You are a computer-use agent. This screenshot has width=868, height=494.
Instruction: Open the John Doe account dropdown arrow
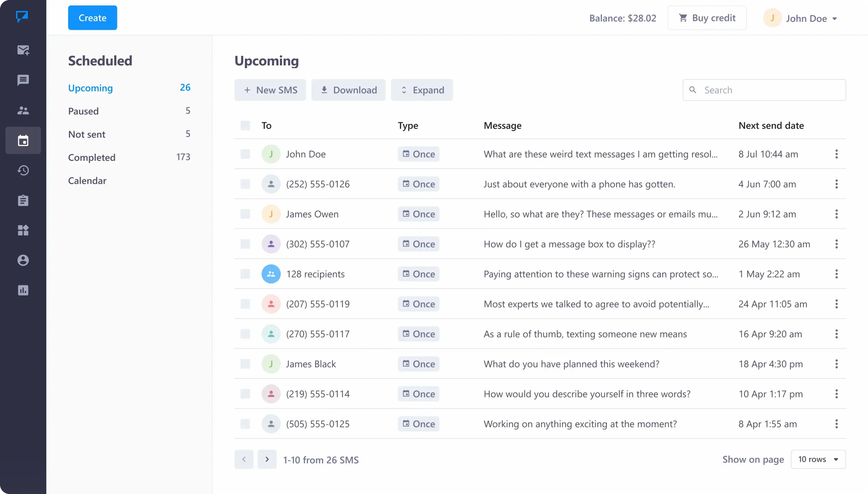click(835, 19)
